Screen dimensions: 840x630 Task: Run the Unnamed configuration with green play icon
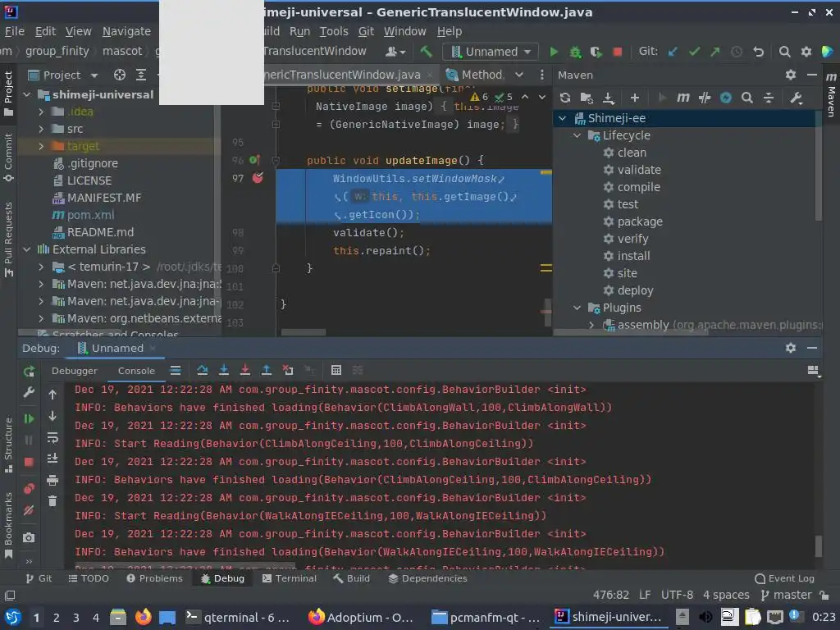[x=554, y=52]
